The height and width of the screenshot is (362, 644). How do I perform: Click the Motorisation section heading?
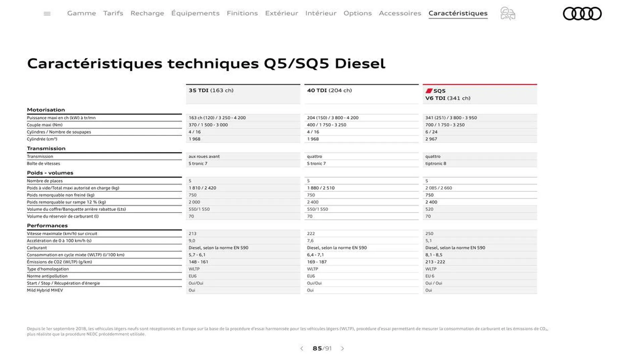point(46,110)
